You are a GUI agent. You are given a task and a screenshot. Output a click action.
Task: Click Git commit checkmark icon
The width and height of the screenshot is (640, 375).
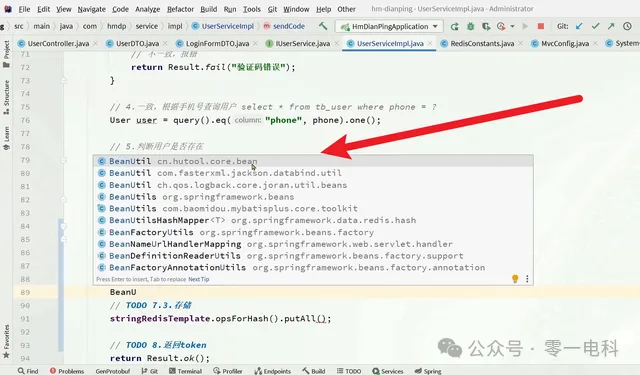click(596, 26)
